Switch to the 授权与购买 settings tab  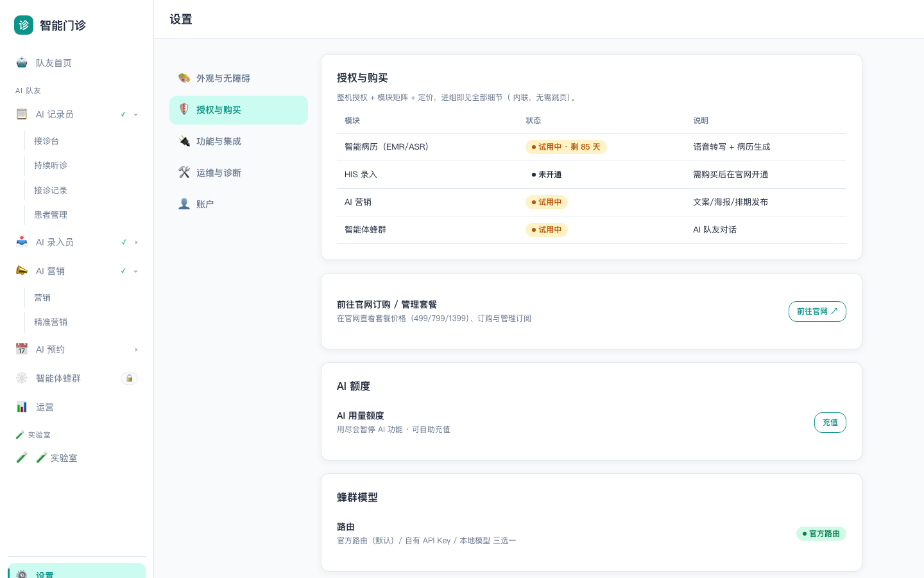click(x=239, y=110)
